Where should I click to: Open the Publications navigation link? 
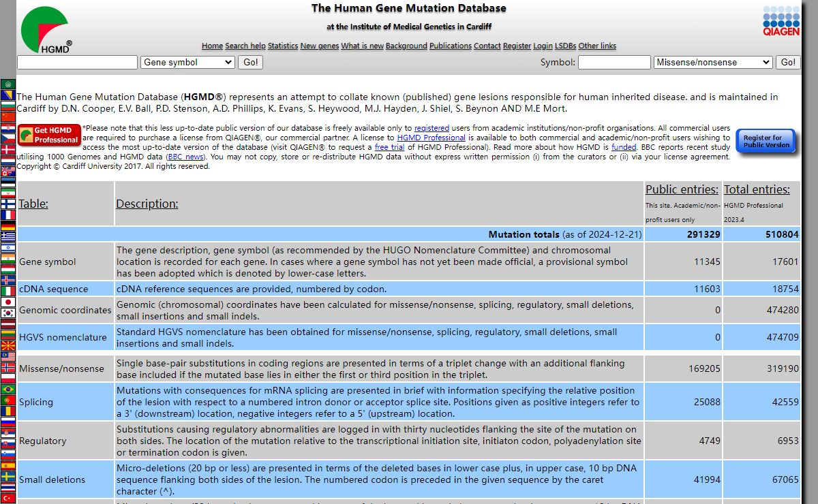[x=451, y=46]
